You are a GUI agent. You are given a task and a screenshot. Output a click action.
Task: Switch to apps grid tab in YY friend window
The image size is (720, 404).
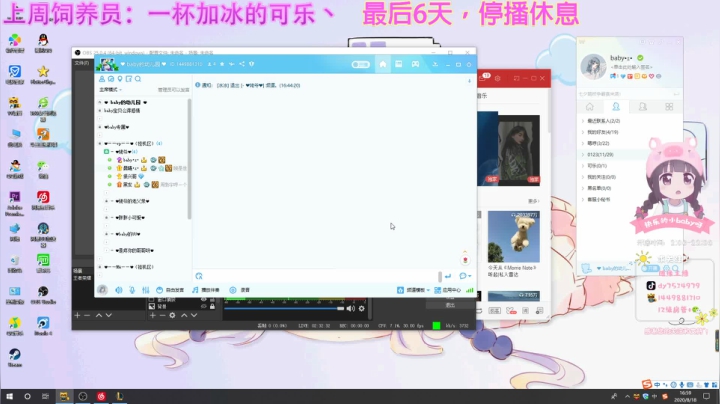pyautogui.click(x=669, y=107)
